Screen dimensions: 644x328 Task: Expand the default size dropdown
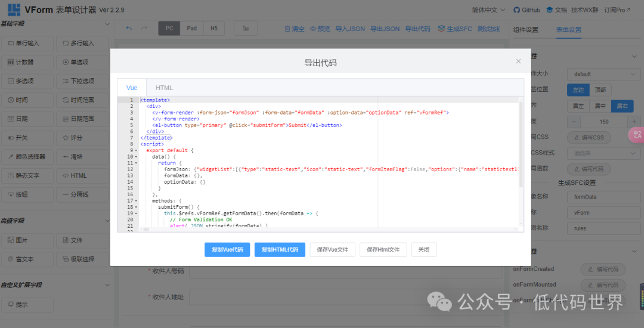click(x=603, y=74)
